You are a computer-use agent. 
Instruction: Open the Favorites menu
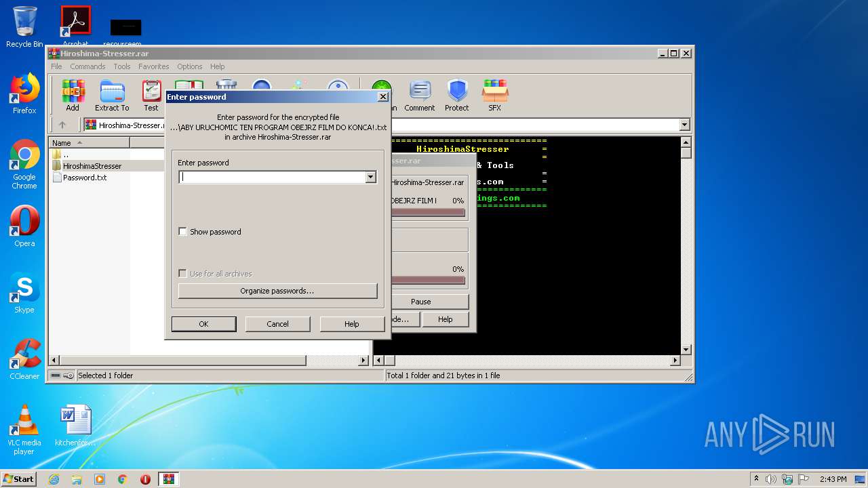pyautogui.click(x=154, y=66)
